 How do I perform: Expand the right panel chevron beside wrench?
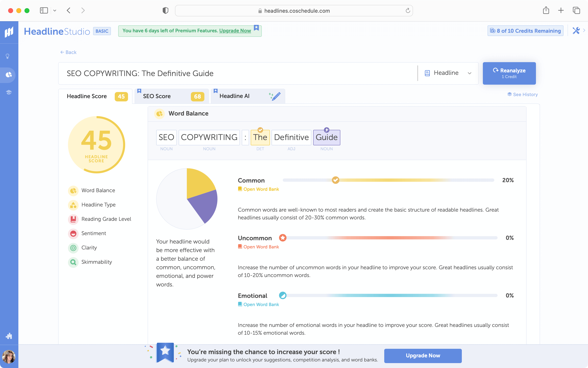coord(584,30)
